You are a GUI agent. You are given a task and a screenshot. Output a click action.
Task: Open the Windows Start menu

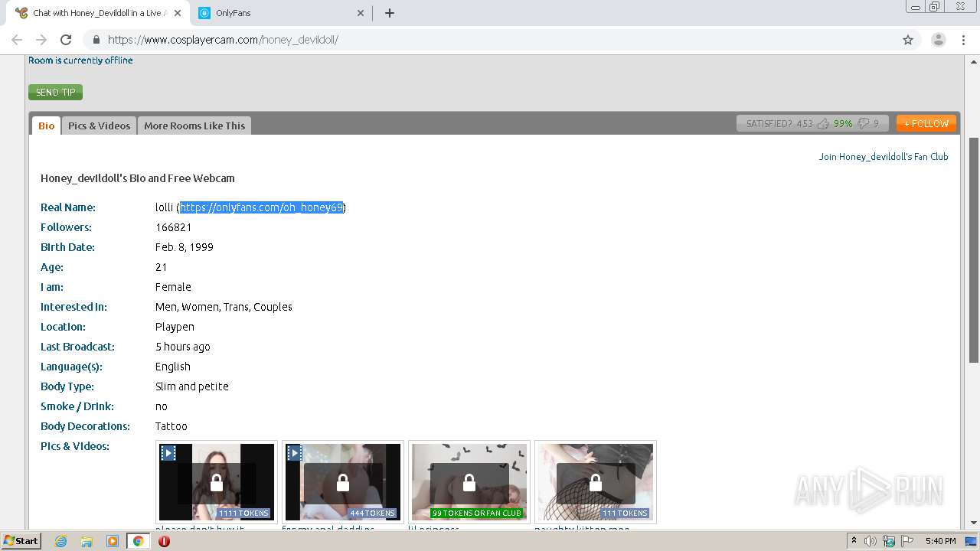pyautogui.click(x=21, y=540)
